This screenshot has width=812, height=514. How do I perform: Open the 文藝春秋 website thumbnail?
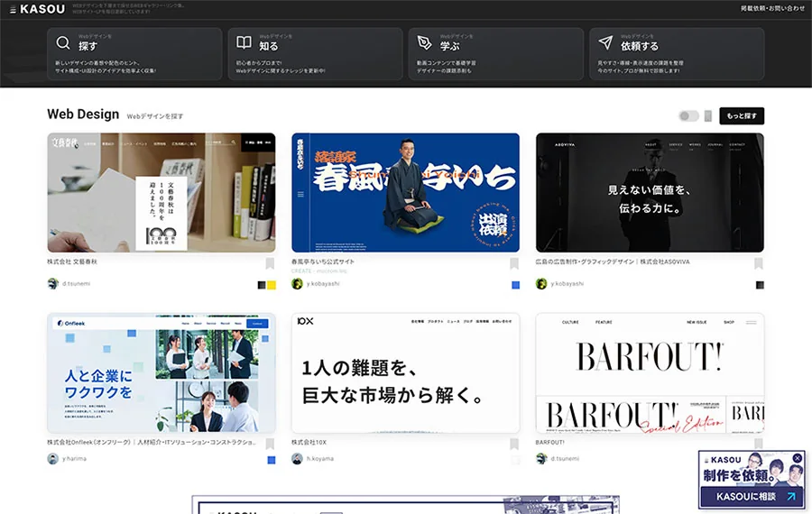pos(161,193)
